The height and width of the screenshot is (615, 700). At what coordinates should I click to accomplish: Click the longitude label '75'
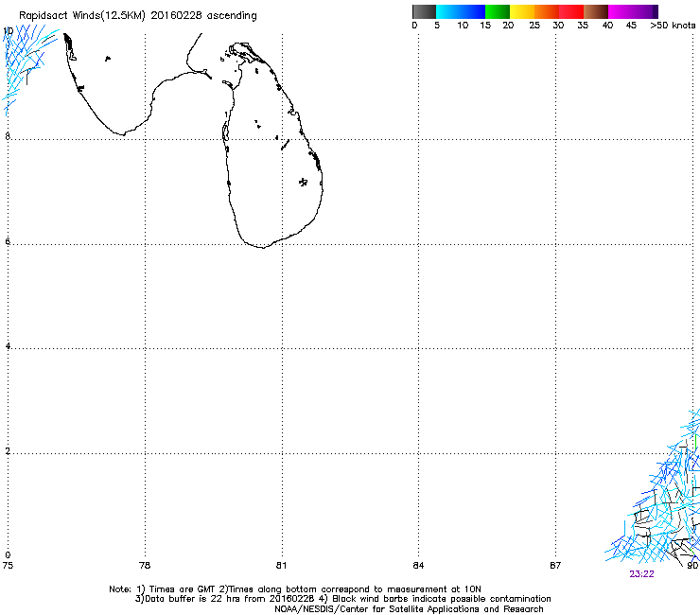tap(8, 566)
